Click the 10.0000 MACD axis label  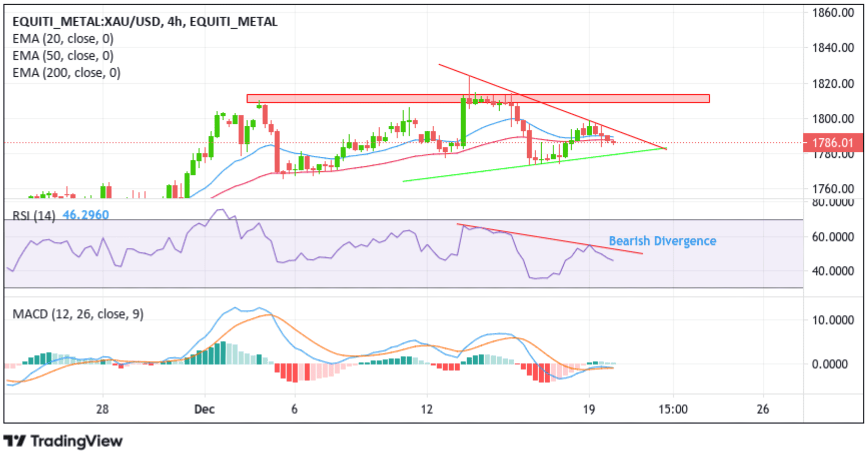coord(833,320)
